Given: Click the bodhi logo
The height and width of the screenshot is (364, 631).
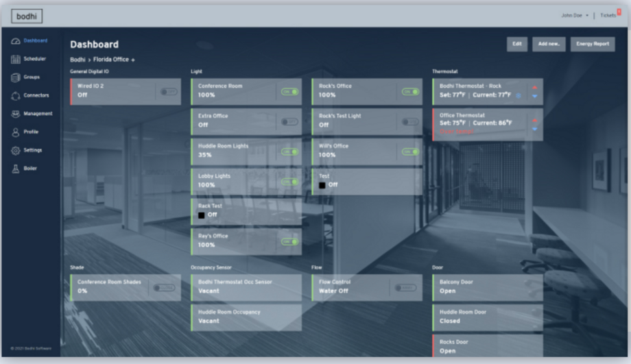Looking at the screenshot, I should (27, 16).
